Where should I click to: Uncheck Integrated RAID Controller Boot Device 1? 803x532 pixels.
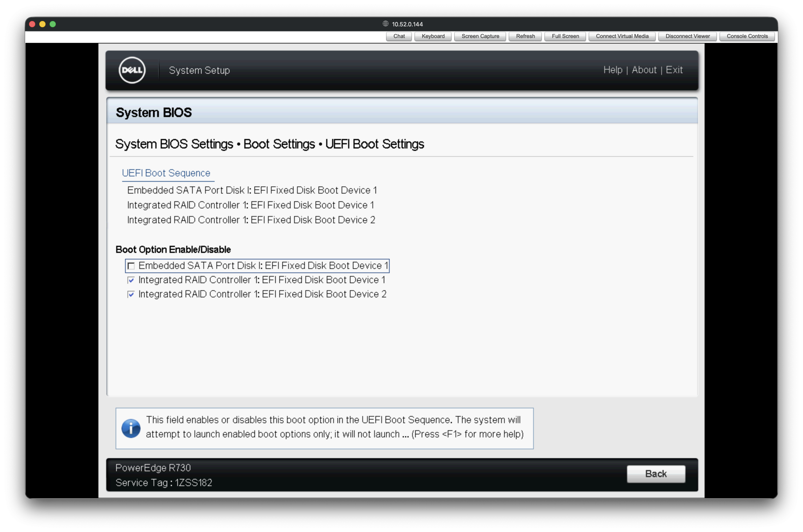tap(131, 280)
